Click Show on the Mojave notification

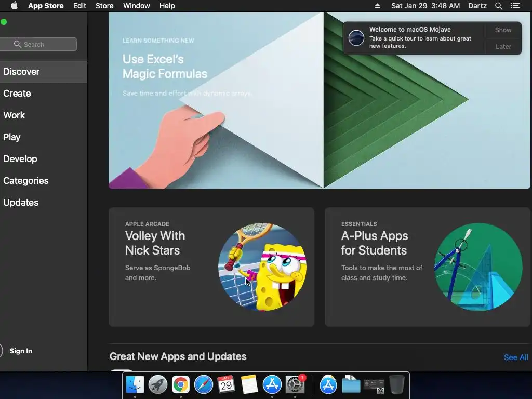[x=503, y=30]
